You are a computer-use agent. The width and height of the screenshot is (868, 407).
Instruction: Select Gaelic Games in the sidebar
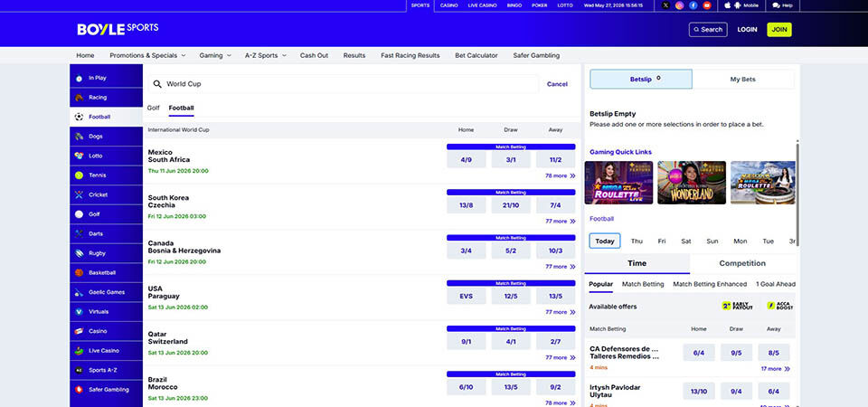tap(107, 292)
